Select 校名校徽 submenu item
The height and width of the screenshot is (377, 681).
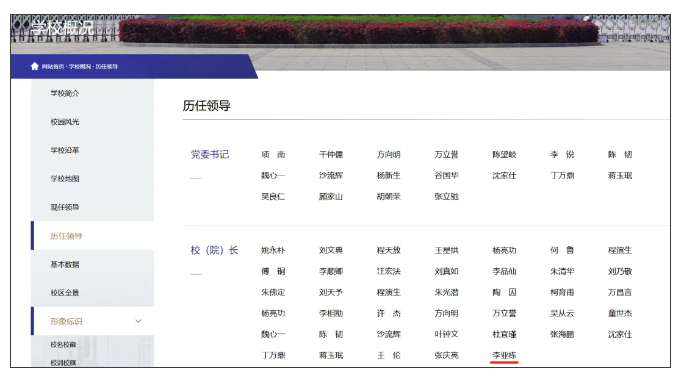(63, 344)
